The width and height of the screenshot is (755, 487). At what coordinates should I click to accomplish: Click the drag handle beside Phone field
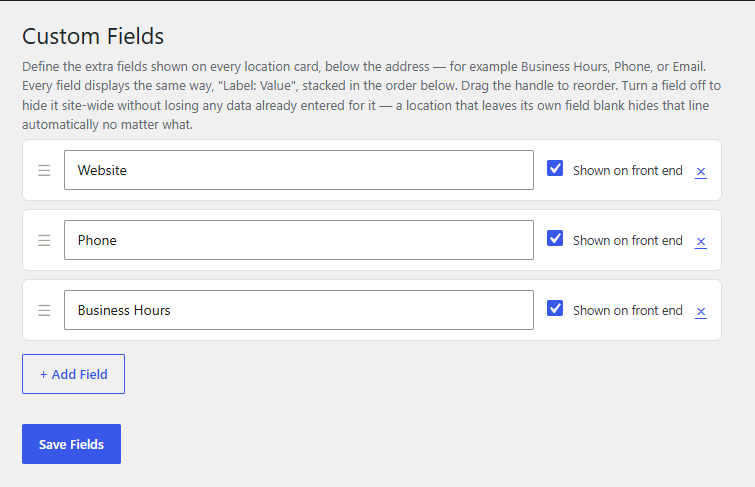coord(44,240)
